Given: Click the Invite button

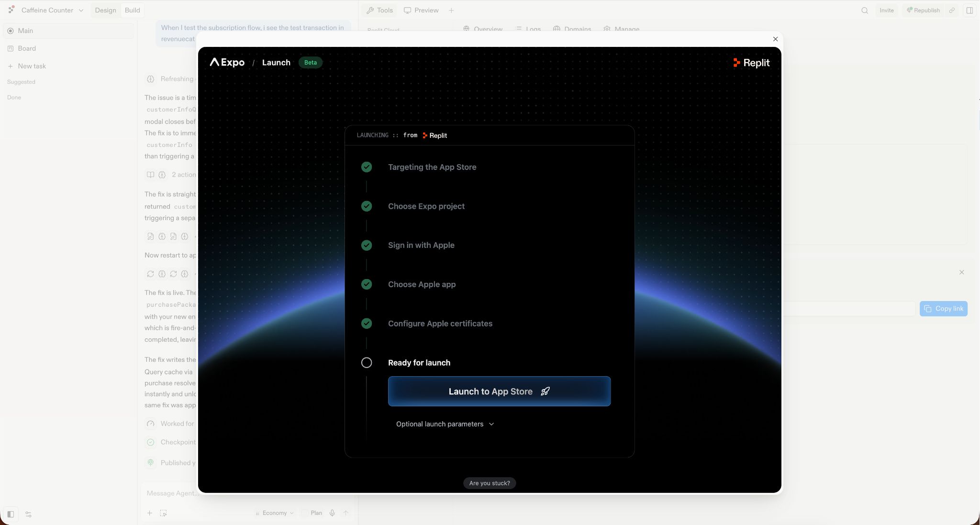Looking at the screenshot, I should pyautogui.click(x=886, y=10).
